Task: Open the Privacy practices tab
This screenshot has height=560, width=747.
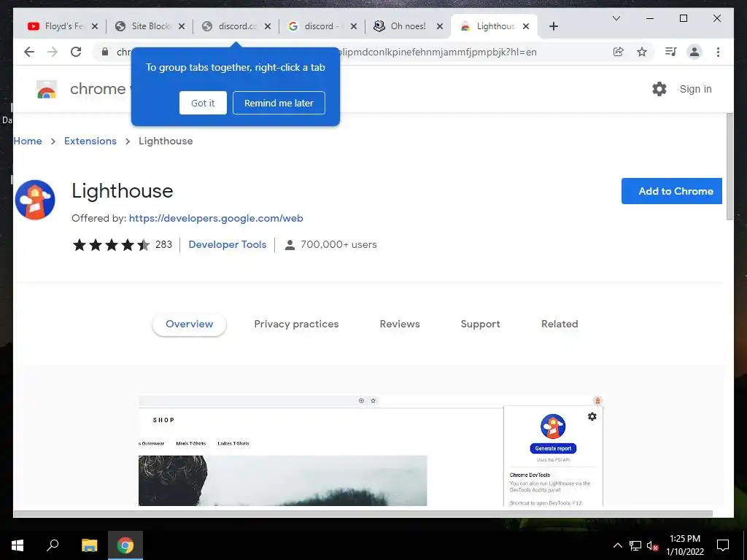Action: pyautogui.click(x=296, y=324)
